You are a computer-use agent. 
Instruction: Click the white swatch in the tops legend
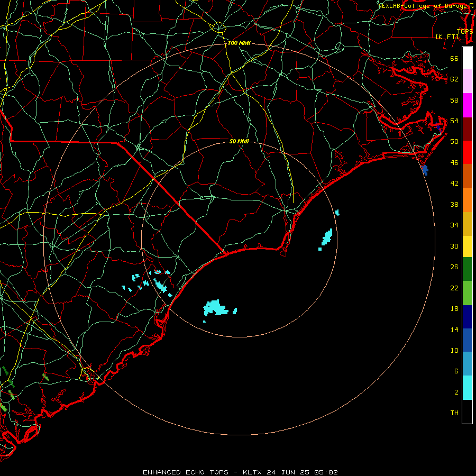pyautogui.click(x=467, y=58)
